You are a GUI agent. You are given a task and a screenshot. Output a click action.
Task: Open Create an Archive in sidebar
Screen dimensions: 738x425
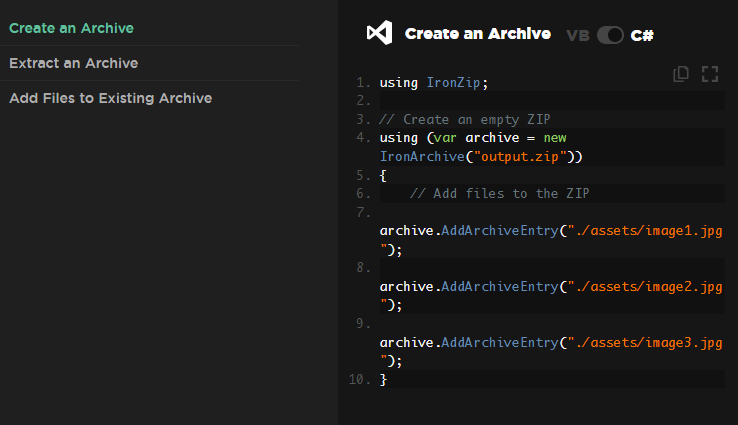[x=71, y=28]
